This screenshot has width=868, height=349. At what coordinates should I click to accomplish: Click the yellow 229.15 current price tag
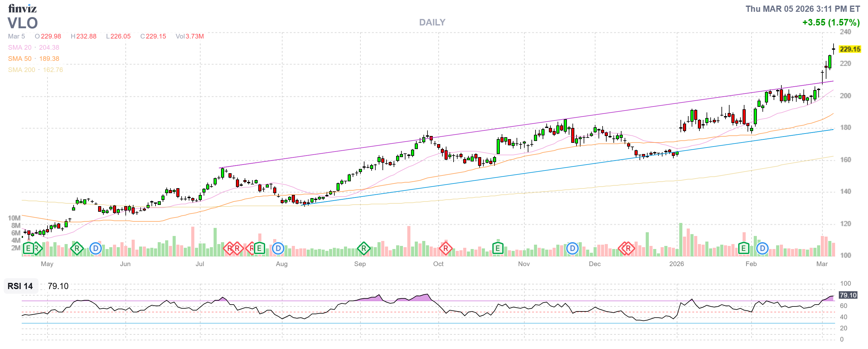[x=849, y=49]
